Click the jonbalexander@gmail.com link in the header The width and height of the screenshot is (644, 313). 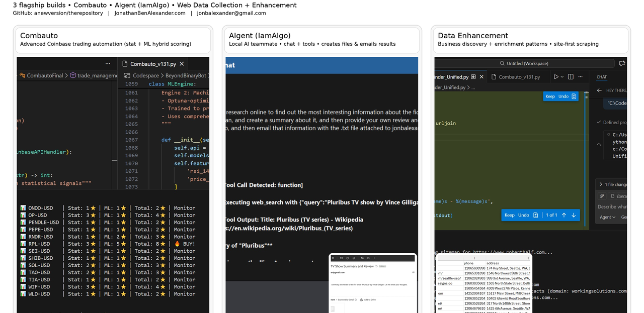231,13
